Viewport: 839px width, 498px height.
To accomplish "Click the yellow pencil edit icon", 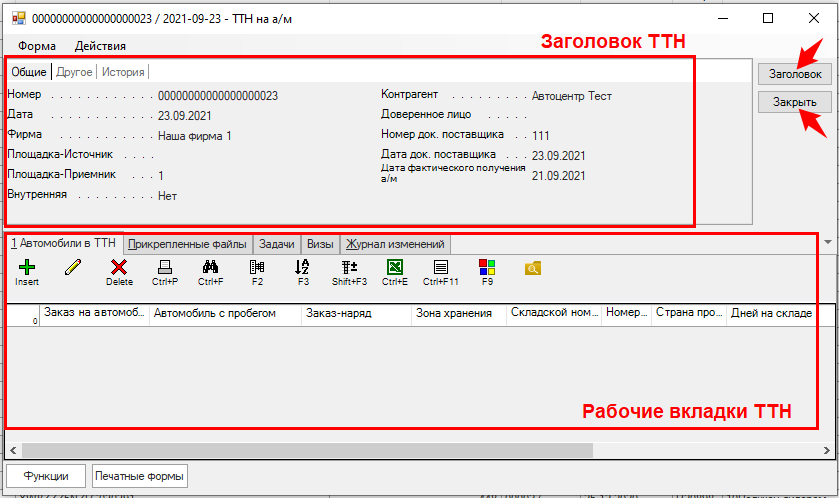I will tap(73, 267).
